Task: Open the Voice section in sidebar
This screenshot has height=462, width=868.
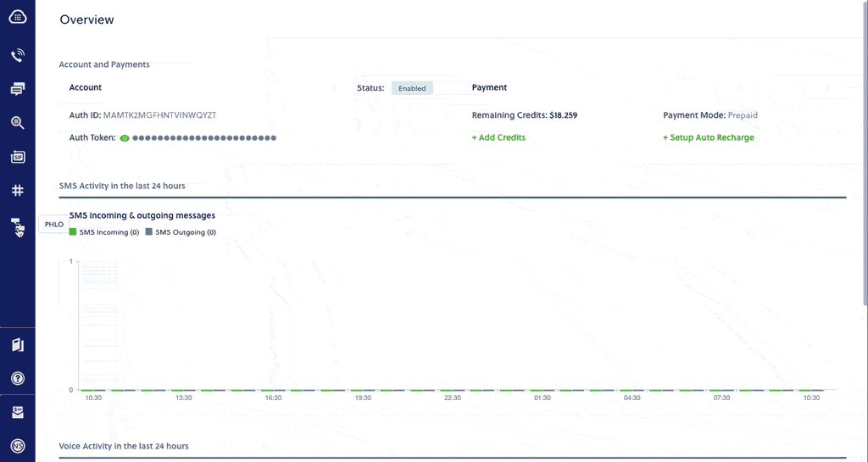Action: (17, 56)
